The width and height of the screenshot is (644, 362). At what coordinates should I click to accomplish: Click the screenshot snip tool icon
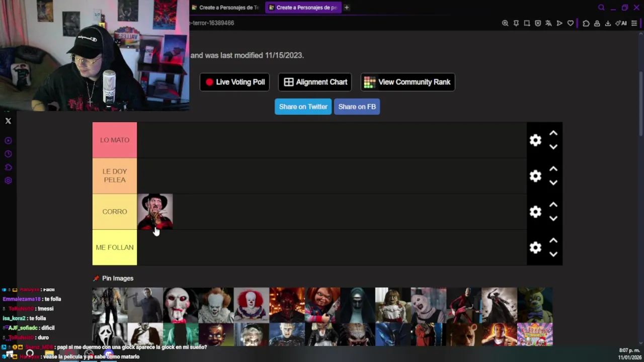tap(527, 23)
